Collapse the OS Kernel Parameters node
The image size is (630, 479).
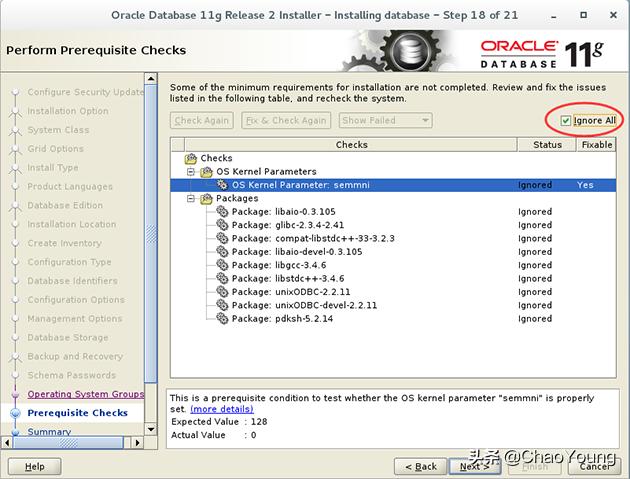[191, 172]
